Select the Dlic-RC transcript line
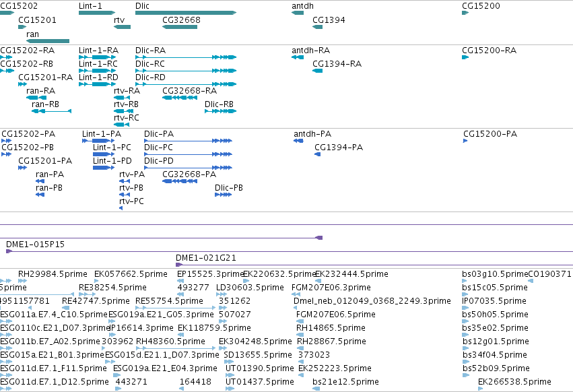Viewport: 573px width, 392px height. pyautogui.click(x=186, y=71)
